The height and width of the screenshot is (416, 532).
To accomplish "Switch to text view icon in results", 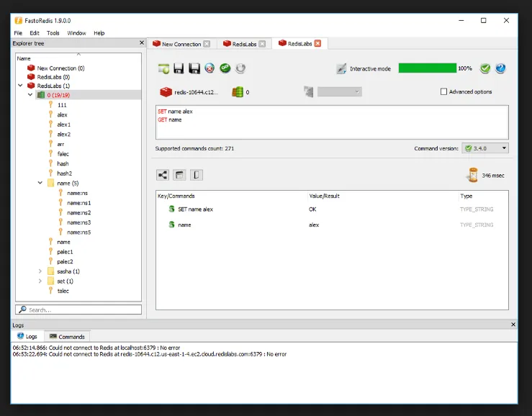I will tap(196, 175).
